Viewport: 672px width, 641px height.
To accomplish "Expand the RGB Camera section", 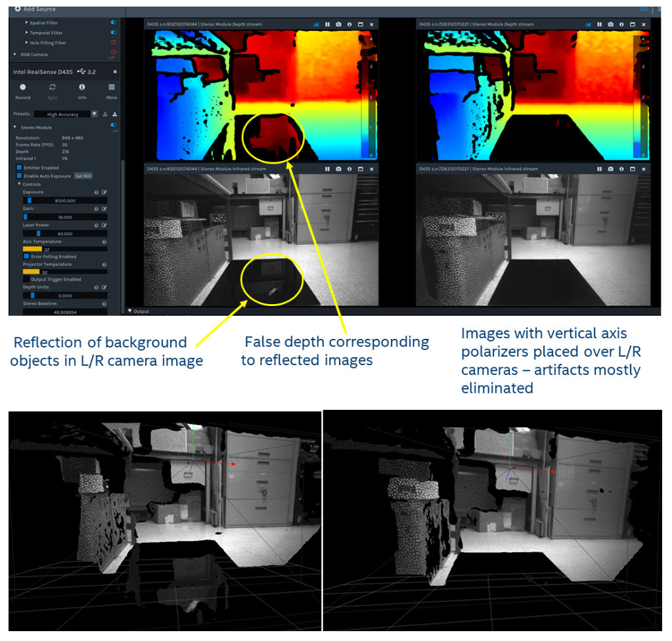I will [15, 54].
